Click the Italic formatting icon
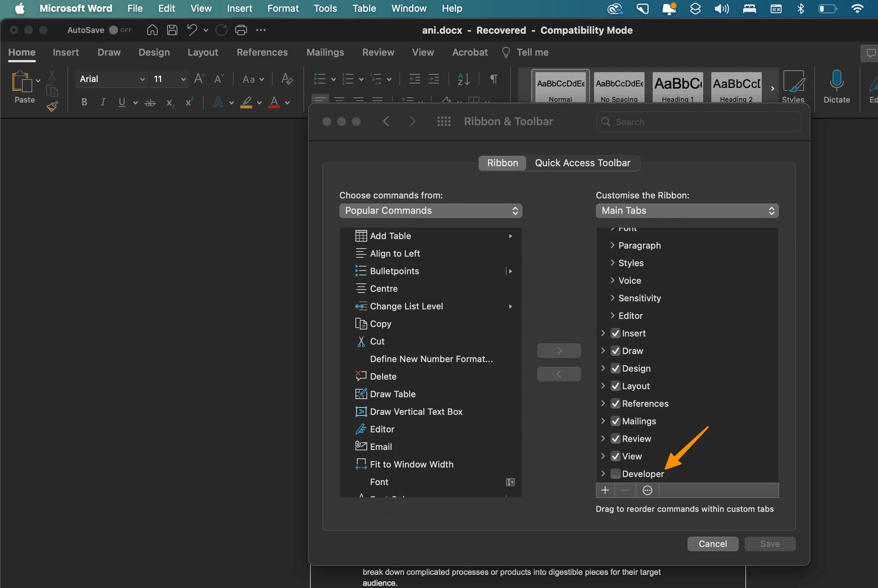878x588 pixels. click(103, 102)
